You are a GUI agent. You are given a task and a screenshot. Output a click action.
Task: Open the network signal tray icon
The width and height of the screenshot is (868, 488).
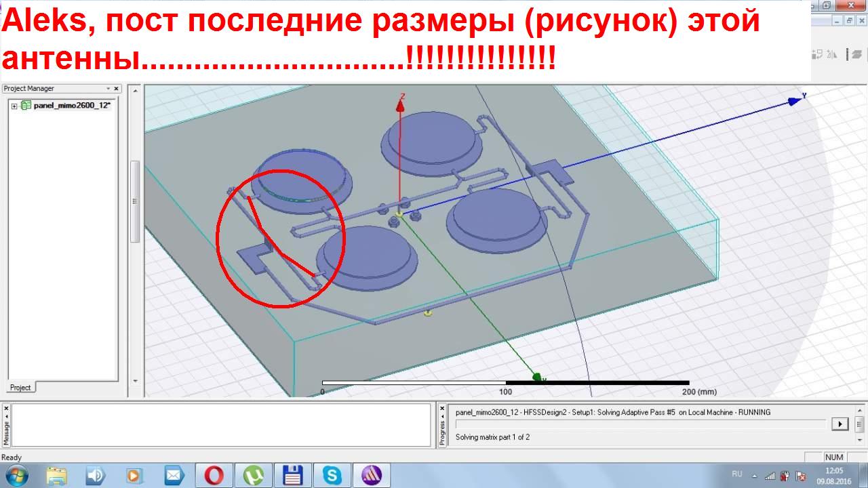[x=770, y=475]
